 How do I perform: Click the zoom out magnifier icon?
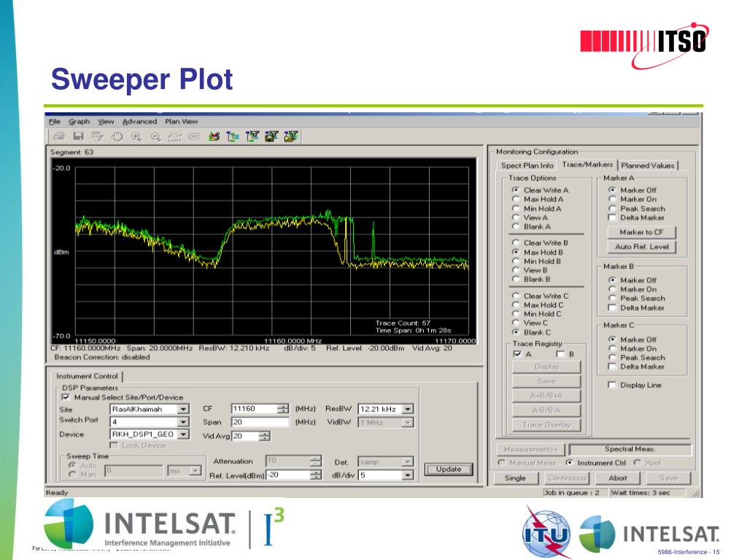coord(156,136)
